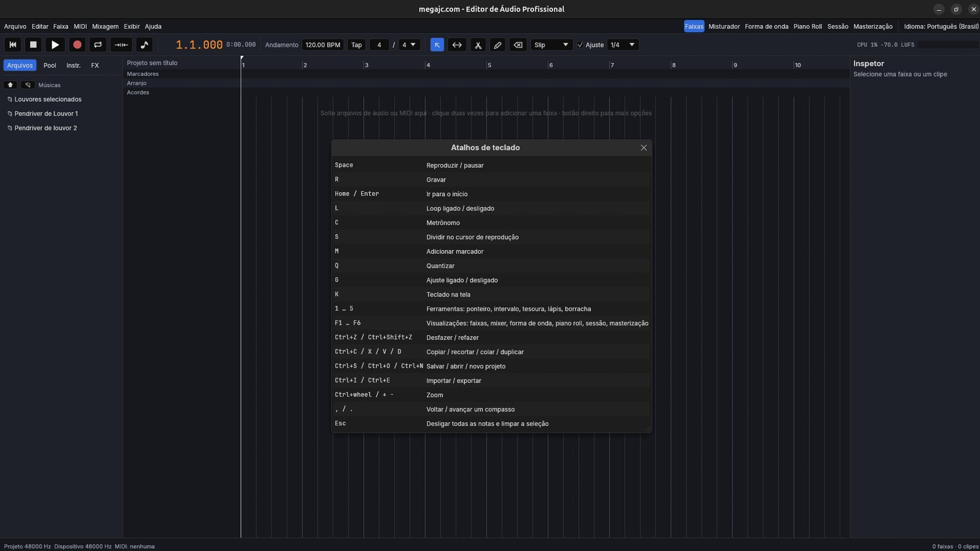Switch to the Pool tab
980x551 pixels.
coord(50,66)
